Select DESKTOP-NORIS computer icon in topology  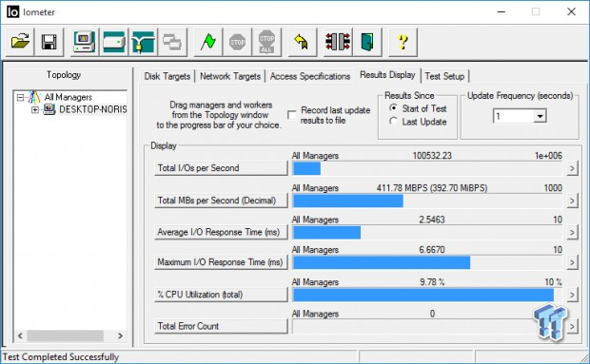pos(49,109)
